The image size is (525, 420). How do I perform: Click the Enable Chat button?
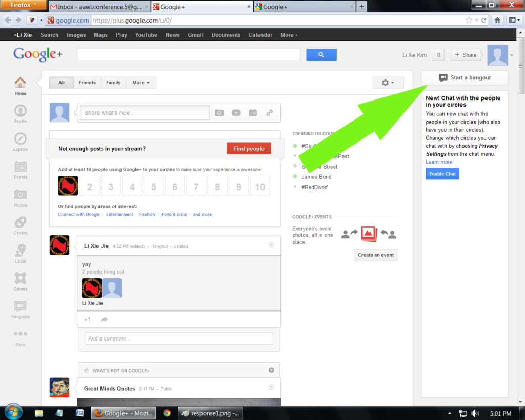point(442,174)
